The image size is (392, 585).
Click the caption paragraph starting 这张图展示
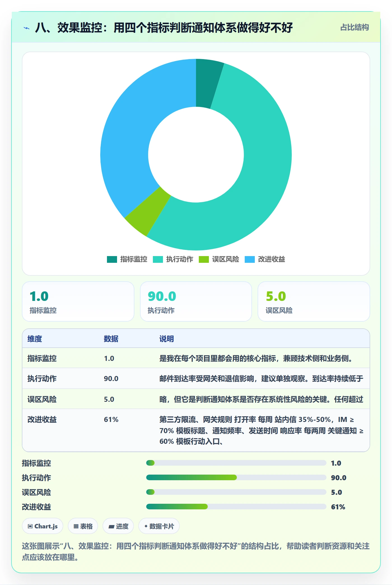196,551
